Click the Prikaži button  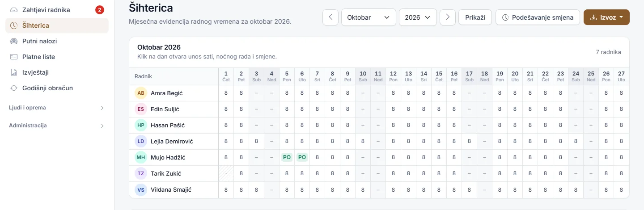tap(475, 17)
